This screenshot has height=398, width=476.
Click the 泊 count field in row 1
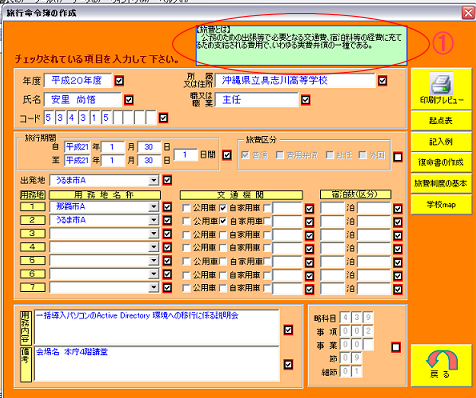pos(332,208)
